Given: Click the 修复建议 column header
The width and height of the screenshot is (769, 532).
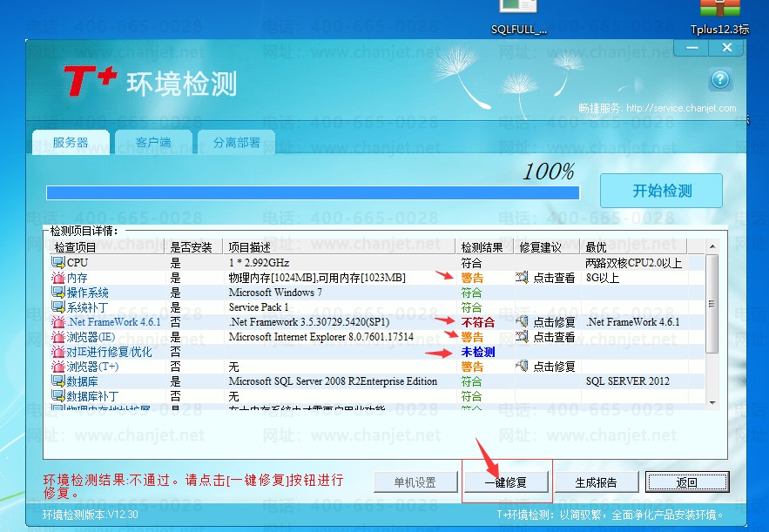Looking at the screenshot, I should 547,247.
